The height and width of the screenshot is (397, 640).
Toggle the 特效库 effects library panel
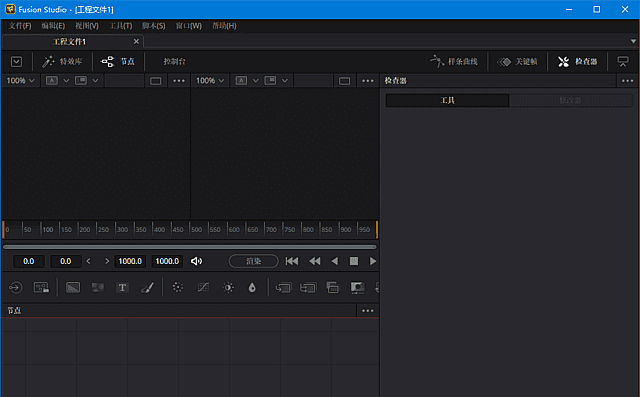(62, 62)
